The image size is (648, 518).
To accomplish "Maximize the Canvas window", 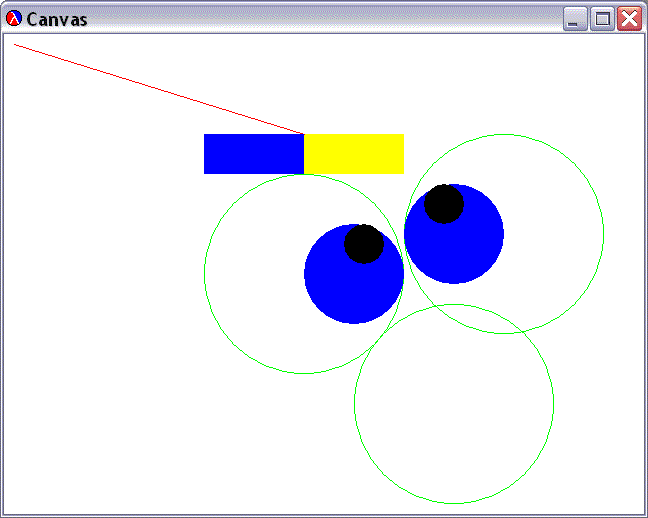I will [x=602, y=19].
